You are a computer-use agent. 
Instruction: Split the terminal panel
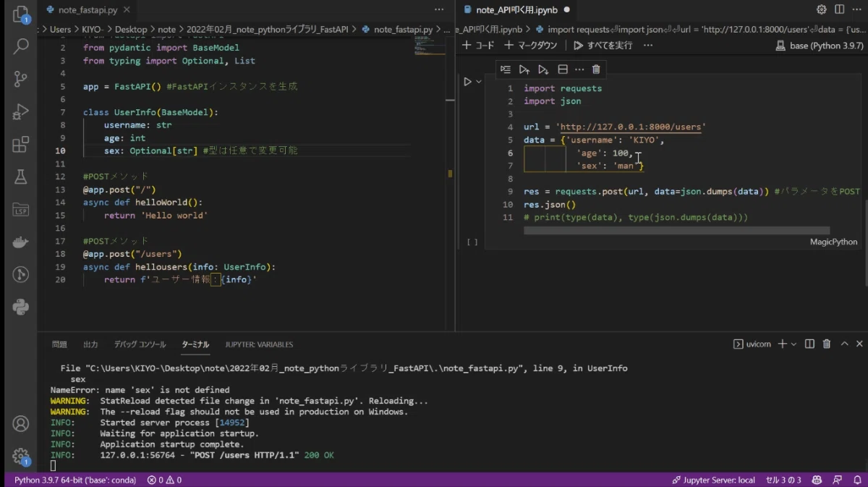(809, 344)
